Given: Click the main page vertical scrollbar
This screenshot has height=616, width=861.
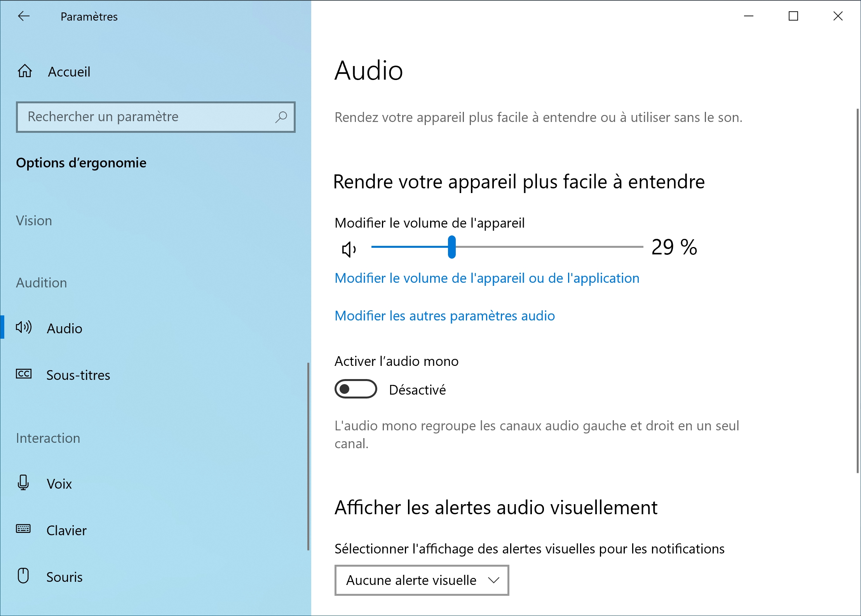Looking at the screenshot, I should [x=857, y=291].
